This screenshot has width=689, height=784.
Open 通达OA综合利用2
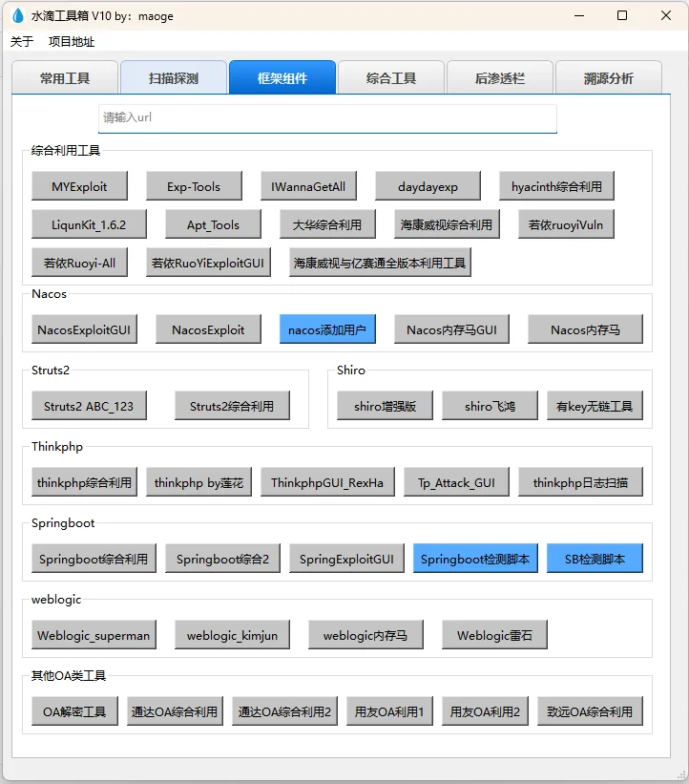click(x=284, y=711)
